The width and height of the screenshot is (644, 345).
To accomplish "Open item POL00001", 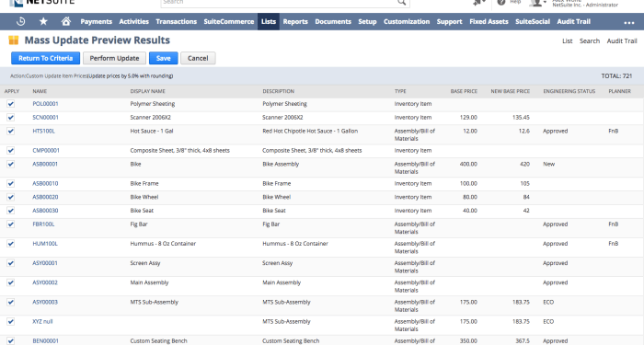I will (45, 104).
